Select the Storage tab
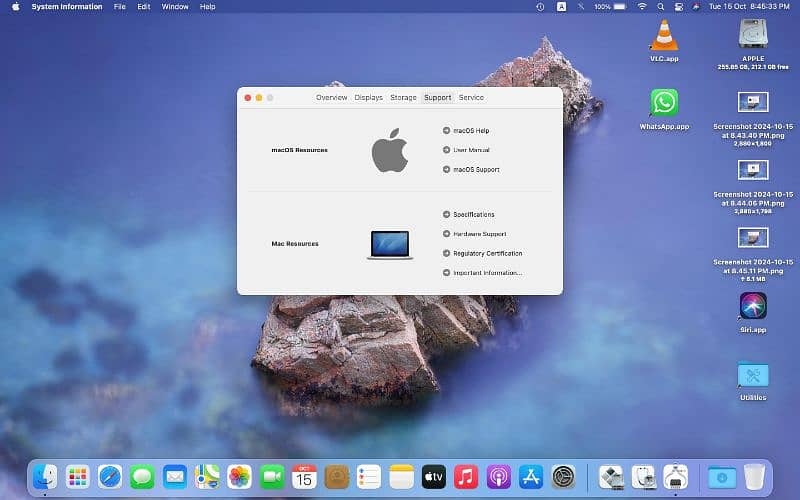The height and width of the screenshot is (500, 800). tap(403, 98)
